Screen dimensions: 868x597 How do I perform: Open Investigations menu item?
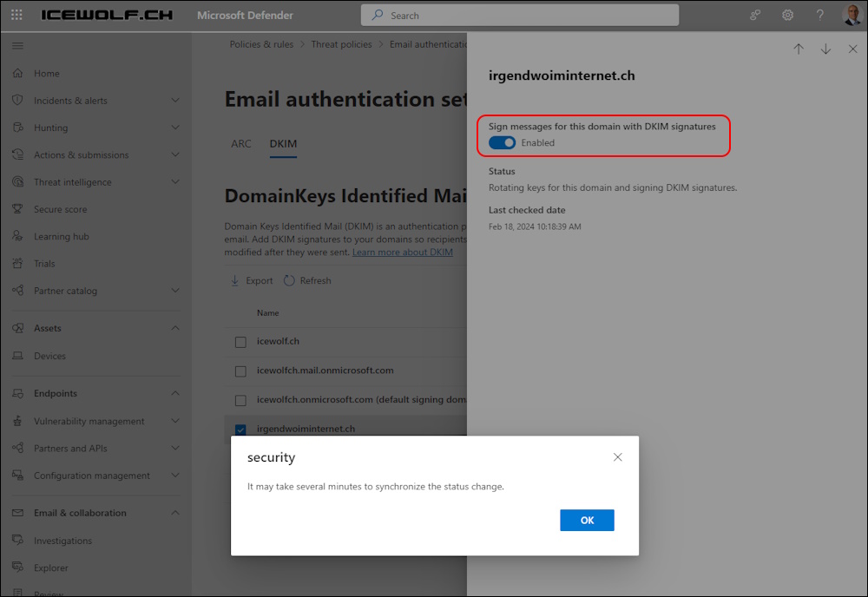click(62, 541)
